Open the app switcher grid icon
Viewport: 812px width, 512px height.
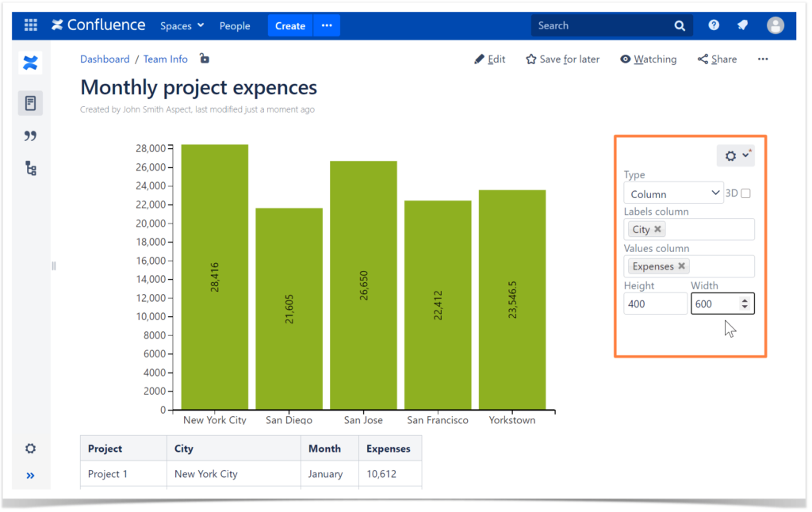coord(30,25)
